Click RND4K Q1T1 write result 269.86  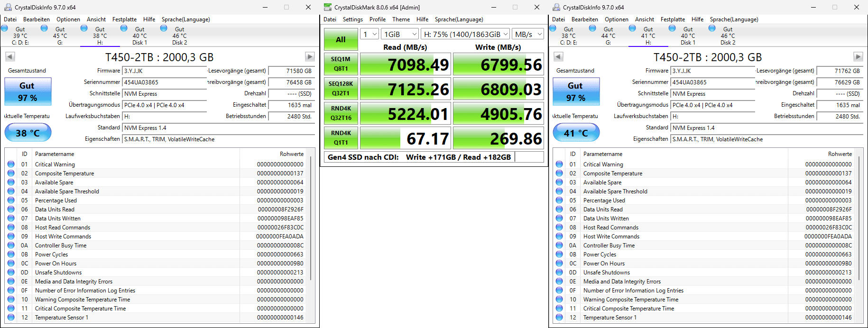[x=498, y=138]
